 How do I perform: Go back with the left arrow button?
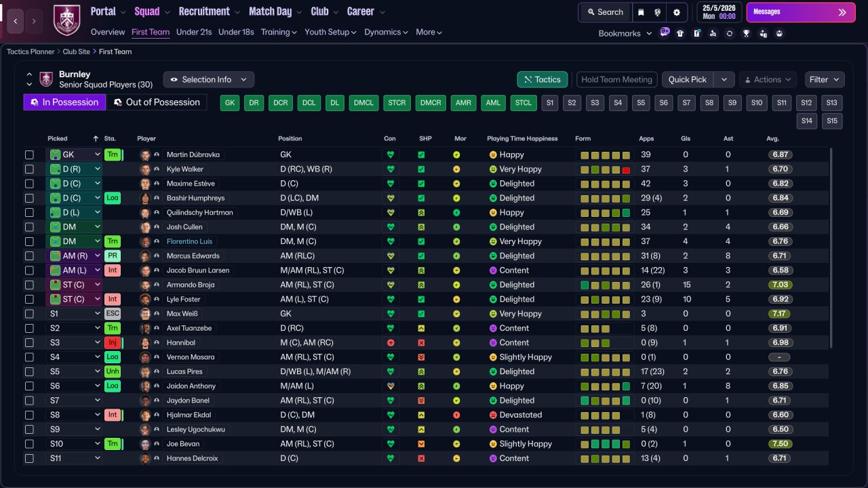pyautogui.click(x=16, y=21)
